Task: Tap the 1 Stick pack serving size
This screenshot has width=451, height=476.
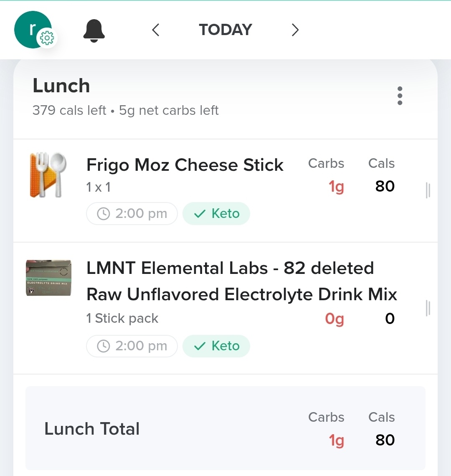Action: pos(122,319)
